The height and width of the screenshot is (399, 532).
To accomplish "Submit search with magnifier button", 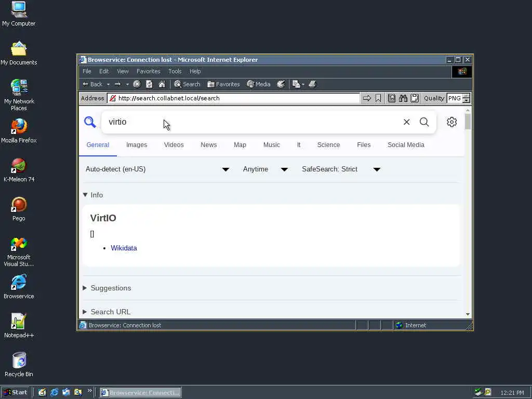I will (x=424, y=122).
